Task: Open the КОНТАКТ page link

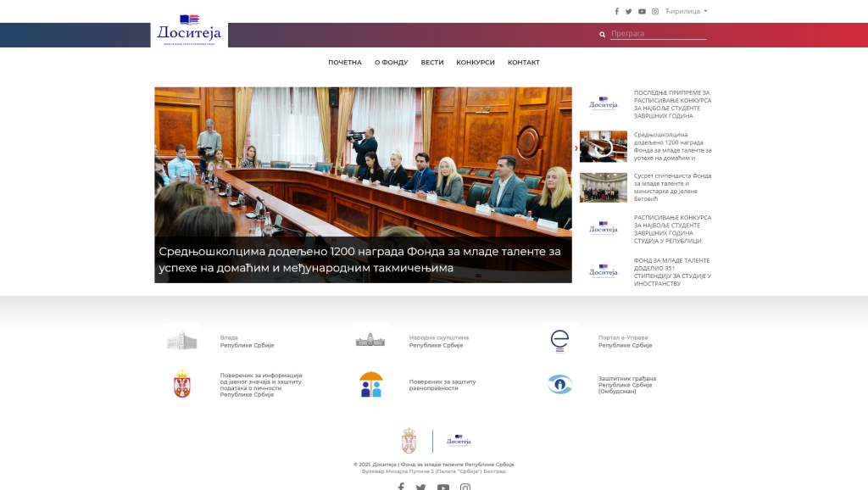Action: [x=524, y=63]
